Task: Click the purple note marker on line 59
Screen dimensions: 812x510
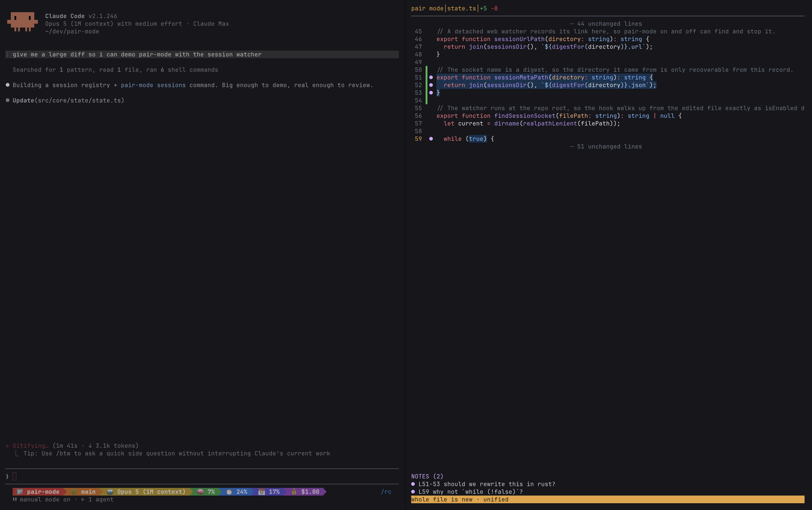Action: tap(431, 139)
